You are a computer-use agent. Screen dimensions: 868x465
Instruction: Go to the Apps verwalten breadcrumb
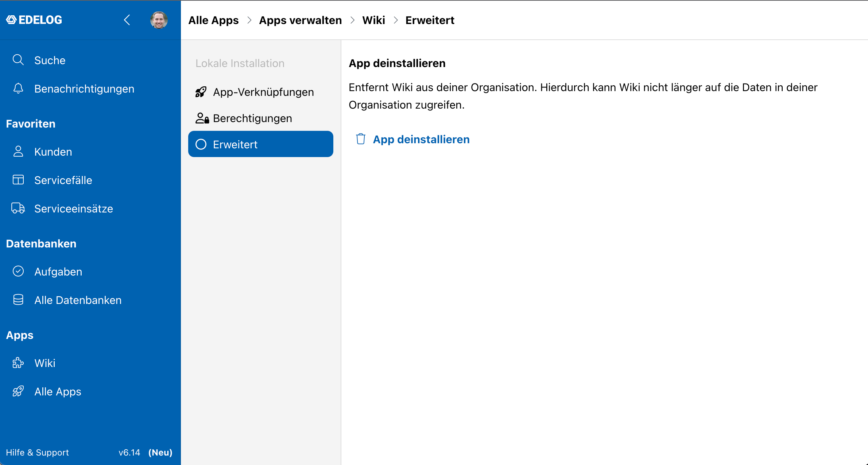click(x=300, y=20)
